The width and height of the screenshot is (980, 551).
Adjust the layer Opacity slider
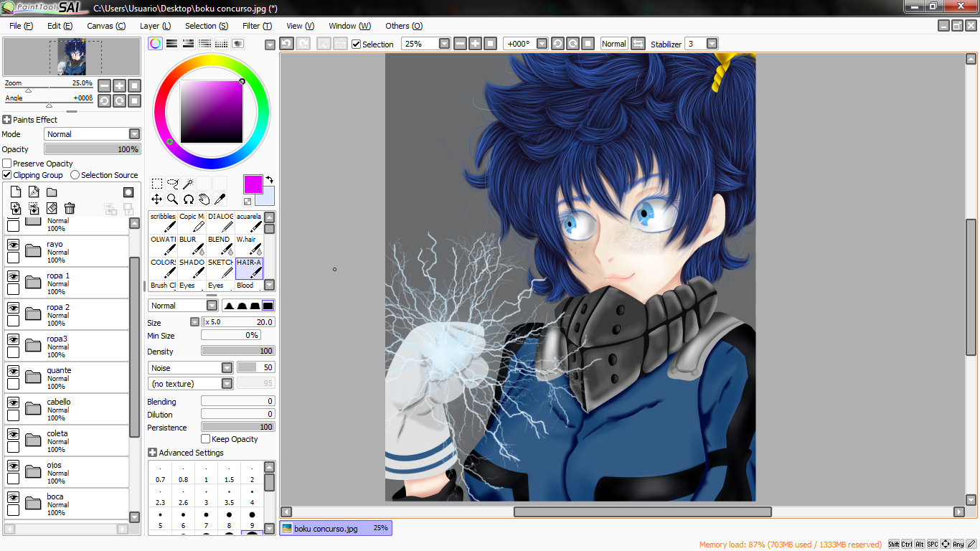click(x=93, y=149)
